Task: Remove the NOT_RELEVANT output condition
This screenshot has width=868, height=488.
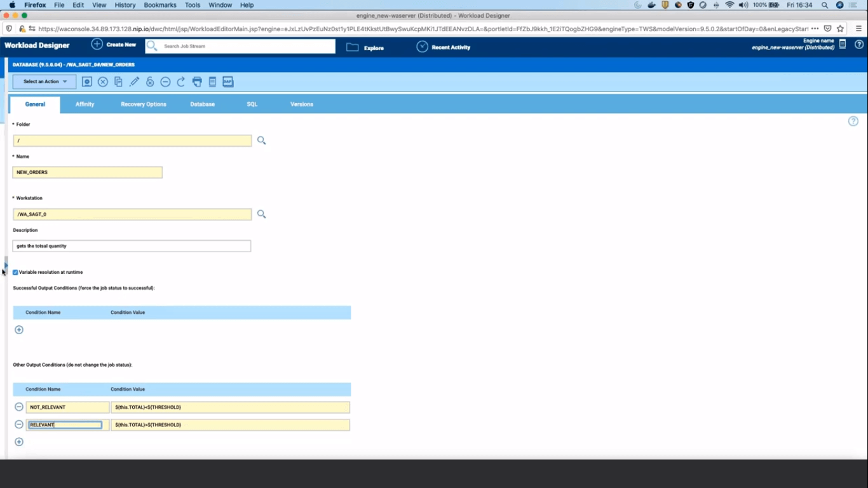Action: pos(19,407)
